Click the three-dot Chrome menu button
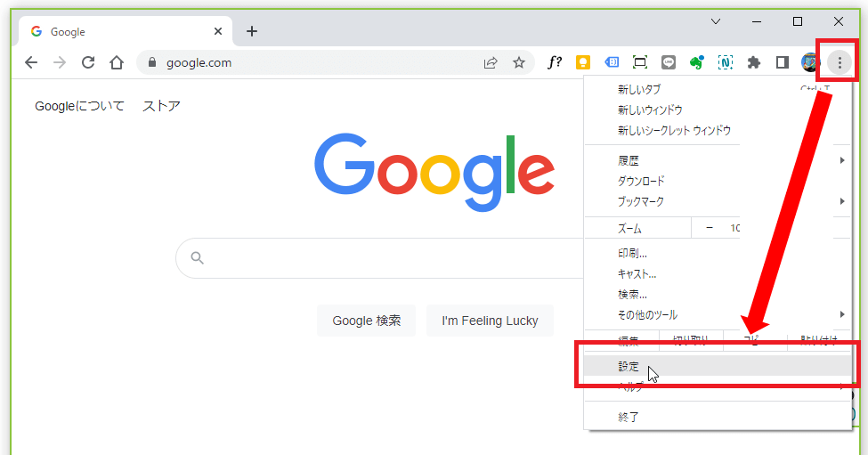868x455 pixels. click(839, 62)
